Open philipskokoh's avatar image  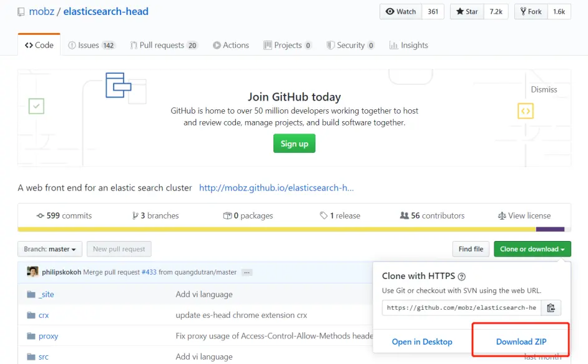point(32,272)
